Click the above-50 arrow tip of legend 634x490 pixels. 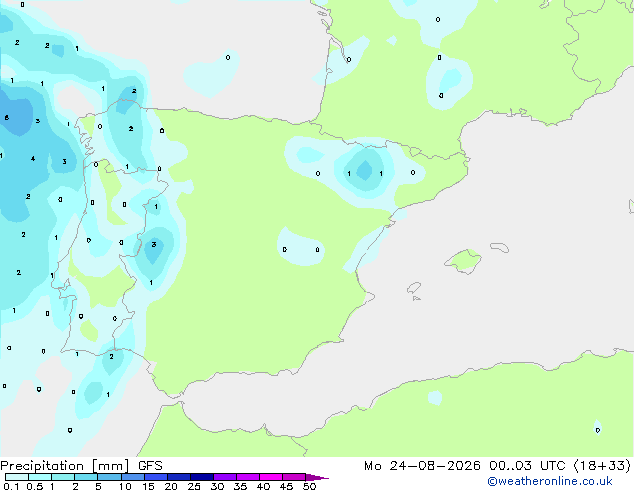click(x=317, y=477)
